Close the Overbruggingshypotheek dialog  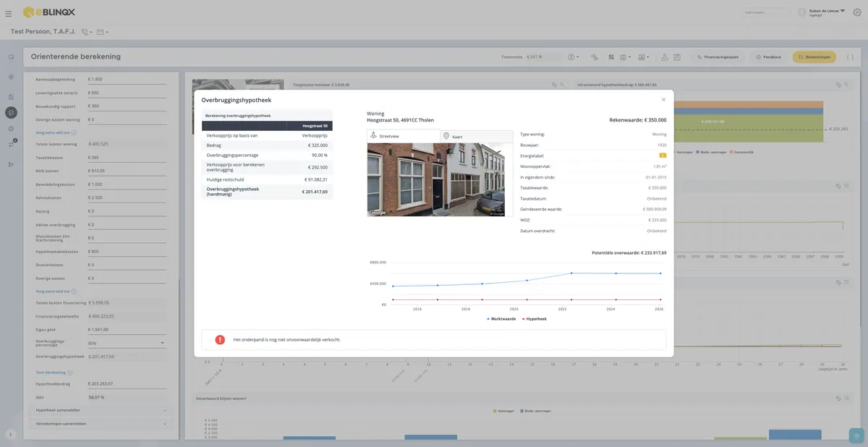coord(663,100)
